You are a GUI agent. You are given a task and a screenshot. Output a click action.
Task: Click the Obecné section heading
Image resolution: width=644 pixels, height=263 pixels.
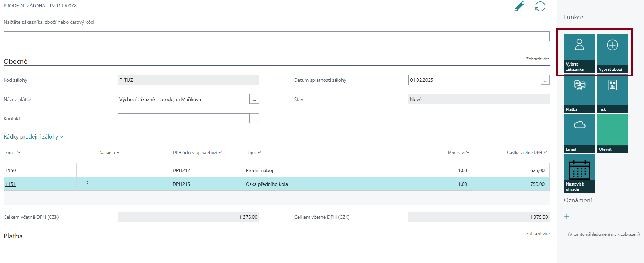coord(15,61)
